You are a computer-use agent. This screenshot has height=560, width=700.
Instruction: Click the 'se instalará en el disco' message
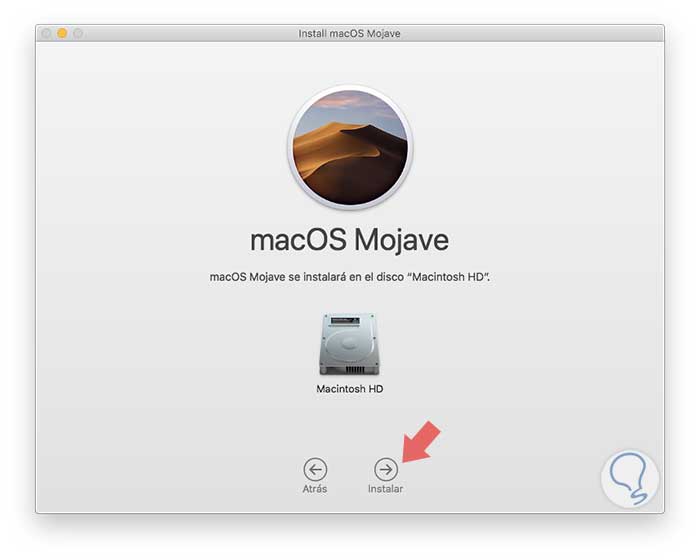click(x=350, y=277)
